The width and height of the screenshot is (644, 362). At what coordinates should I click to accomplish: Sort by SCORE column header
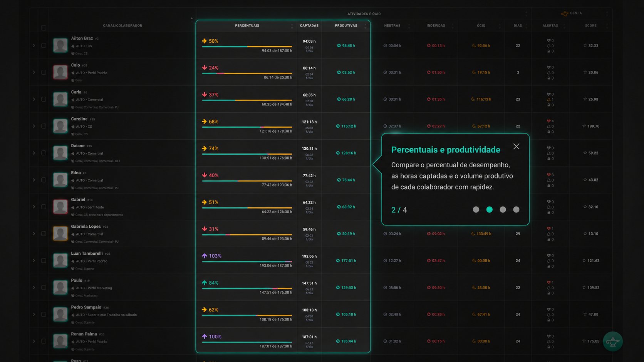(590, 26)
